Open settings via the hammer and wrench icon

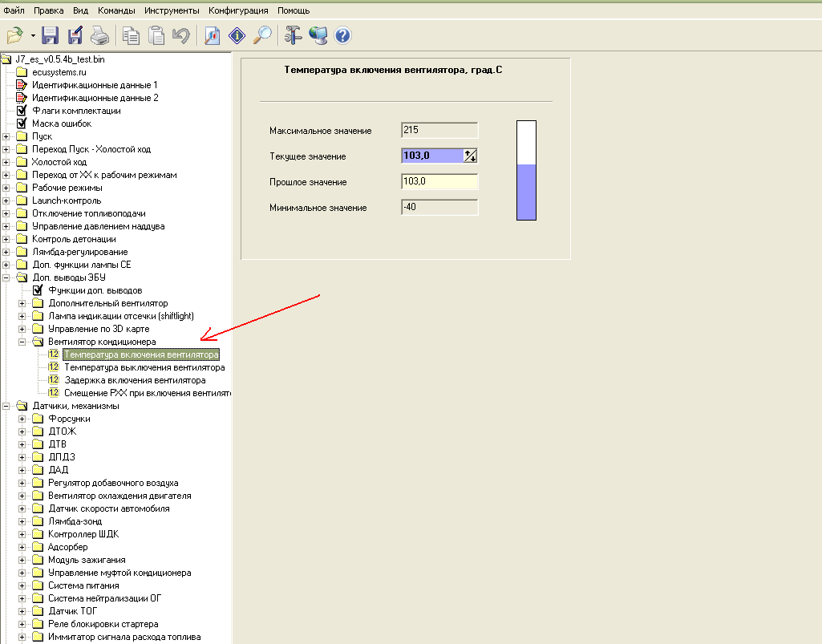[294, 35]
